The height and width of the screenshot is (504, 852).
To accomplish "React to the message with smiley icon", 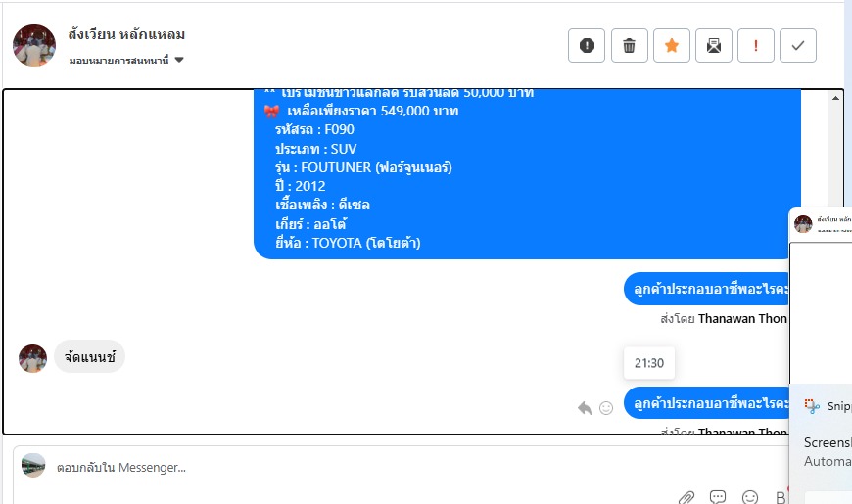I will [x=606, y=408].
